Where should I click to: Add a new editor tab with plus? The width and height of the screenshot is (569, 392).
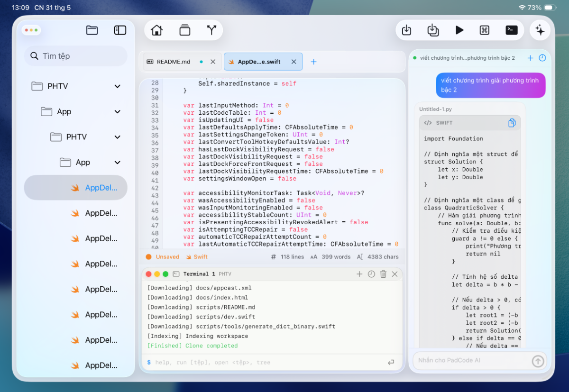click(x=313, y=62)
